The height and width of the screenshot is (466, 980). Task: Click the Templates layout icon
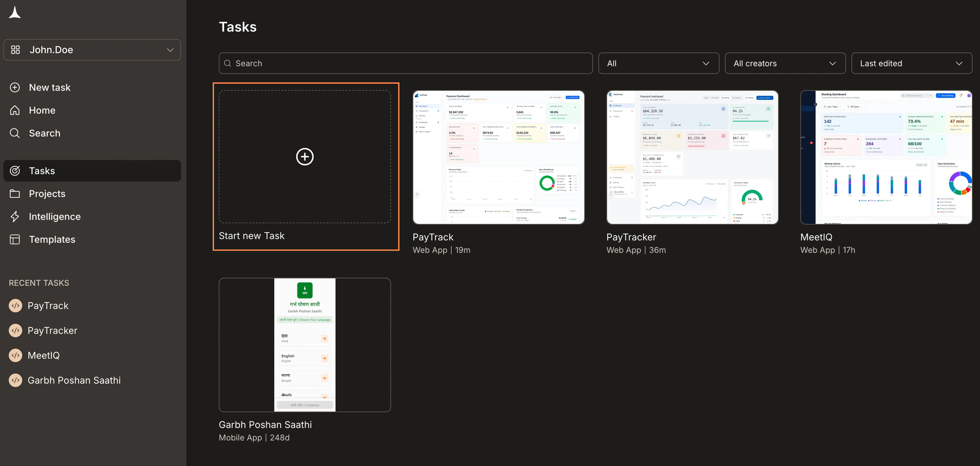coord(15,239)
